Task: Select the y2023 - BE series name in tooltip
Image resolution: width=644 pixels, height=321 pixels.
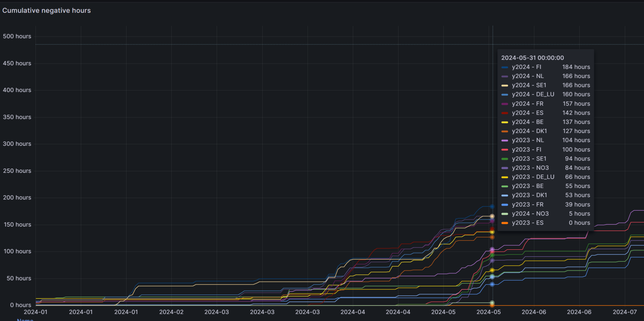Action: pyautogui.click(x=528, y=186)
